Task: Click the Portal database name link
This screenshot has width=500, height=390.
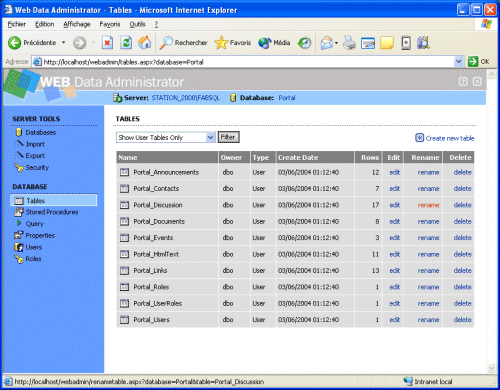Action: point(287,98)
